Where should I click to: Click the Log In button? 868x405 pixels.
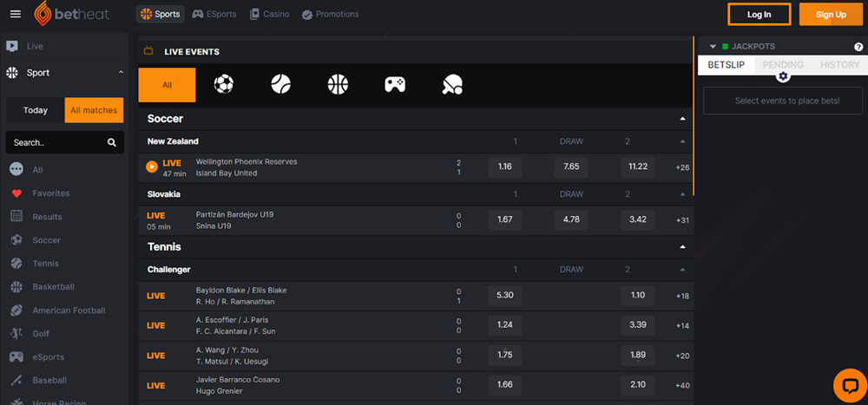(x=759, y=14)
